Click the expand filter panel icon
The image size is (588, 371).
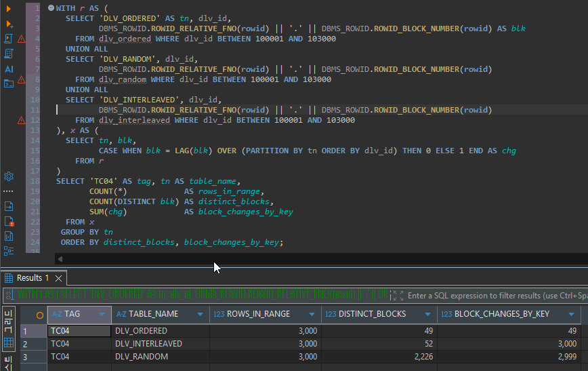398,296
